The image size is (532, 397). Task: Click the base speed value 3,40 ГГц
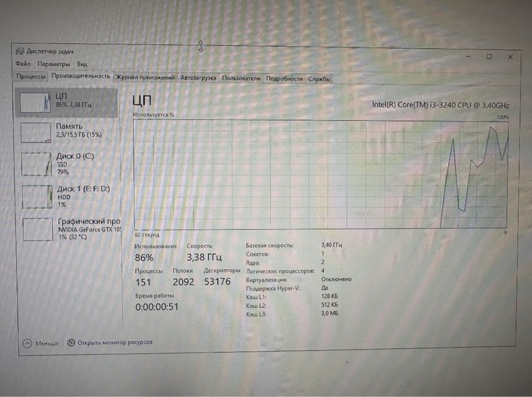[x=331, y=245]
